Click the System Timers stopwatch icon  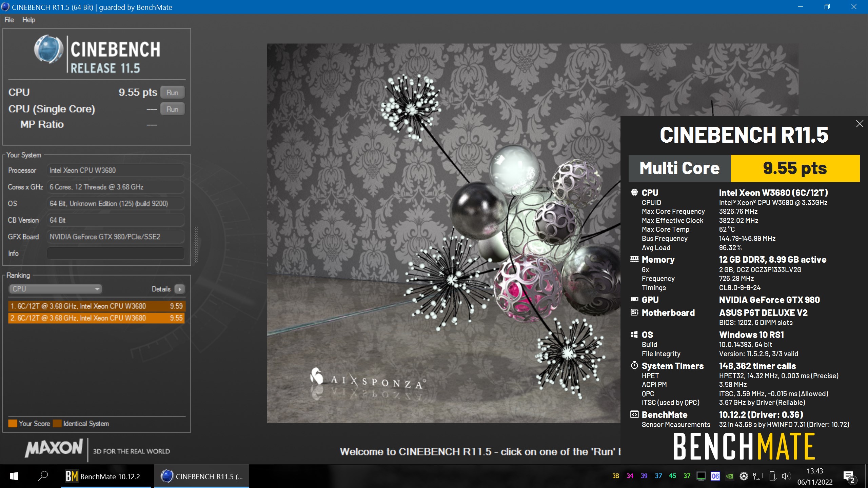634,365
